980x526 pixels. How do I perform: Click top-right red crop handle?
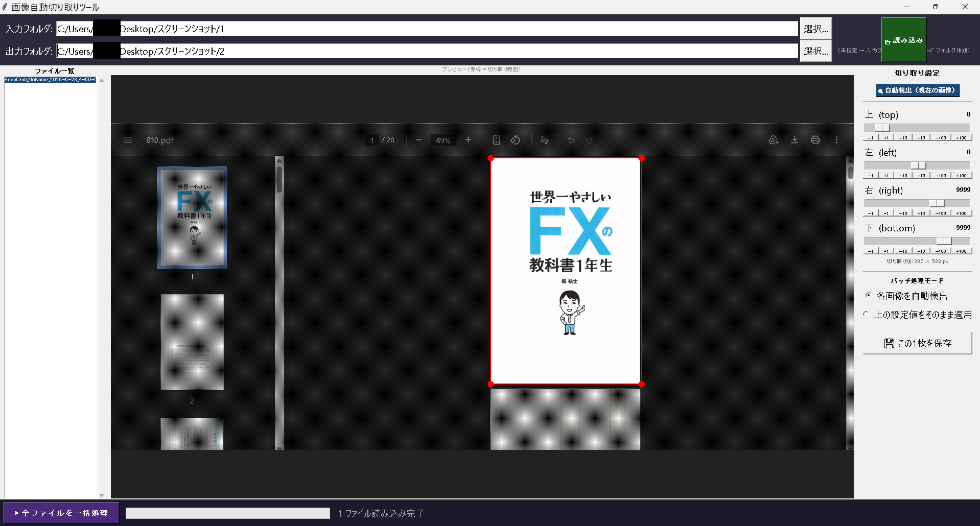coord(641,158)
